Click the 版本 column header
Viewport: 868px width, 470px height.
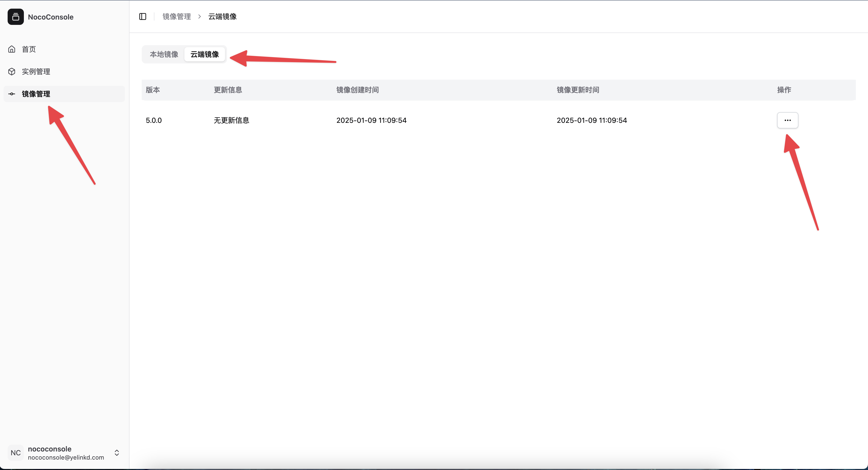tap(153, 90)
